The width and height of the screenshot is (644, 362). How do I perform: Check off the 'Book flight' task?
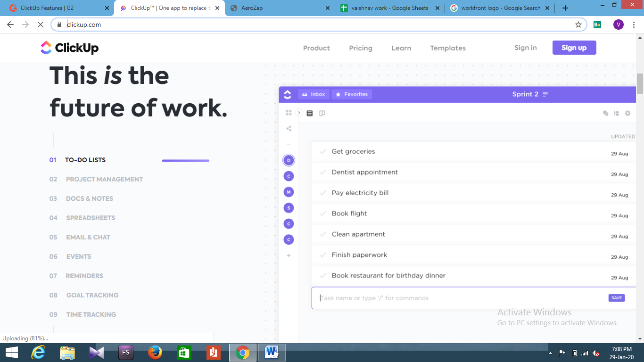323,214
